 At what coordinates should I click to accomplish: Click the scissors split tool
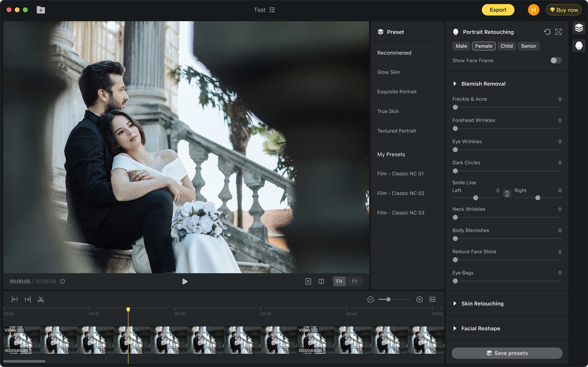pyautogui.click(x=41, y=299)
